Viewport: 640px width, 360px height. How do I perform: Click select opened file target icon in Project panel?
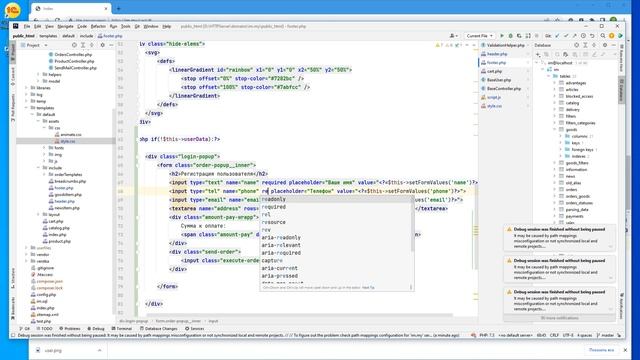click(74, 45)
